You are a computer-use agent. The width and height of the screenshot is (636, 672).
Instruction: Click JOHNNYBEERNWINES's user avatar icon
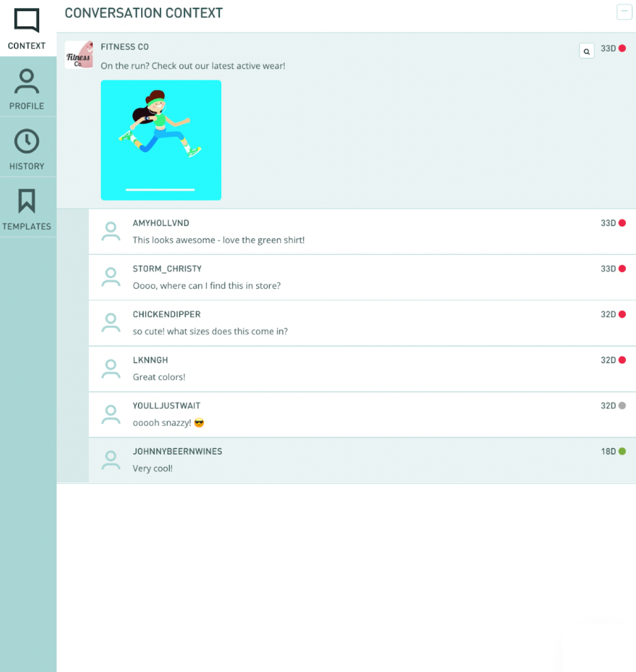pyautogui.click(x=111, y=460)
